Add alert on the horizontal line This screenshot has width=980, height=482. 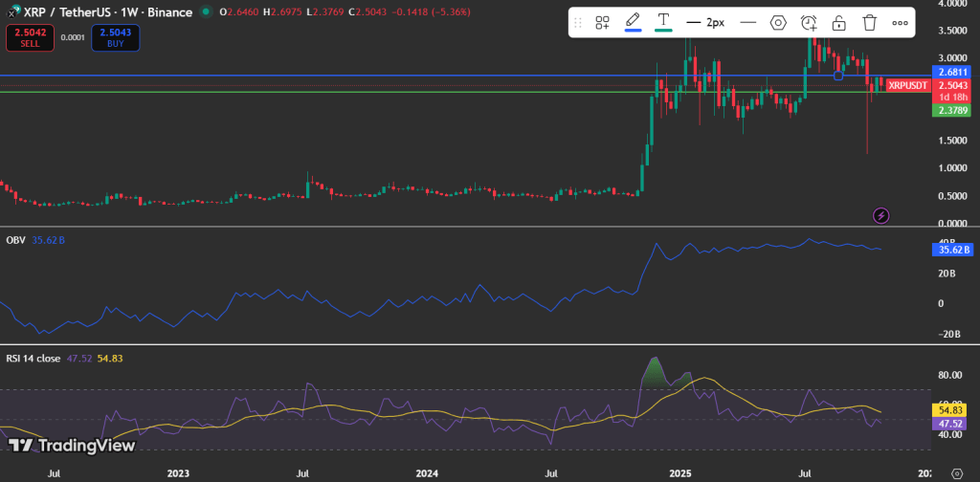pos(809,23)
